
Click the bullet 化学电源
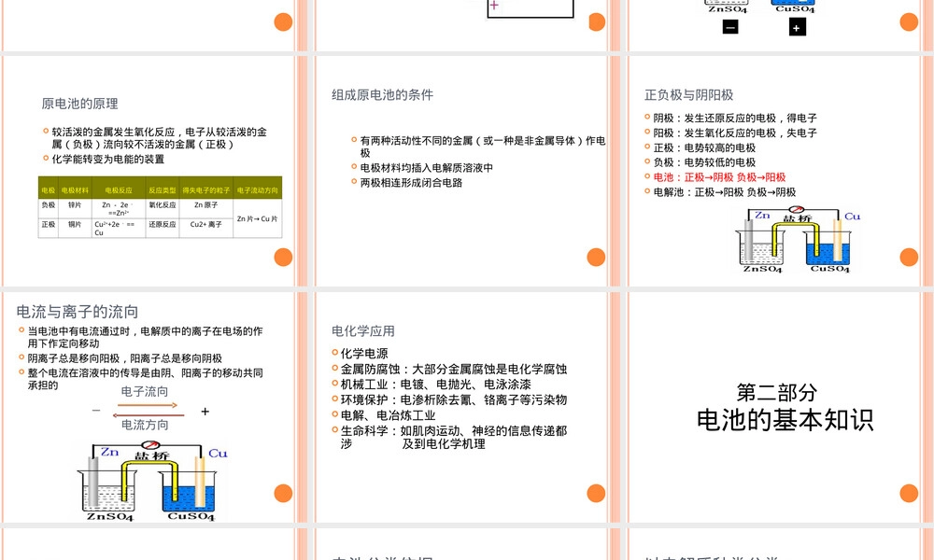(x=364, y=354)
